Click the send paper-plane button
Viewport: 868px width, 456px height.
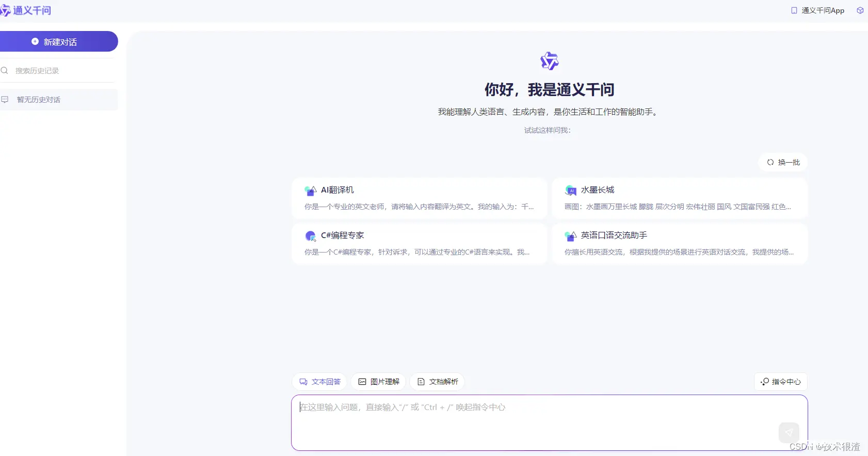coord(789,433)
